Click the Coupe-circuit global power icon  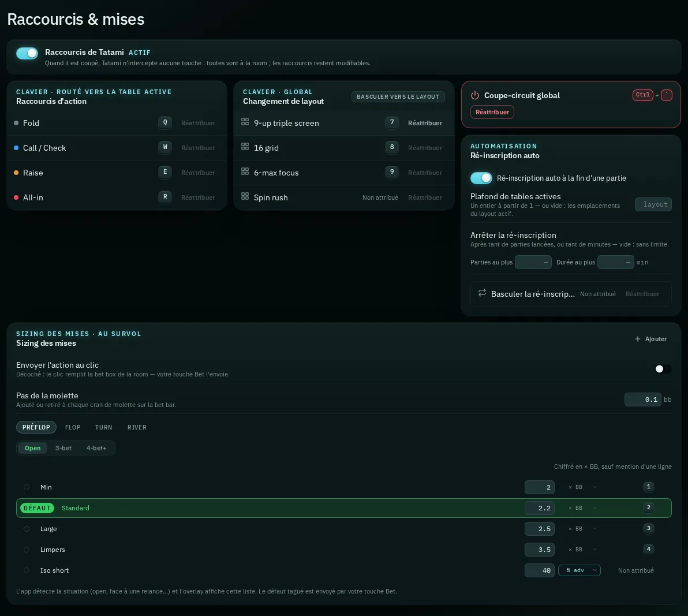[x=475, y=95]
